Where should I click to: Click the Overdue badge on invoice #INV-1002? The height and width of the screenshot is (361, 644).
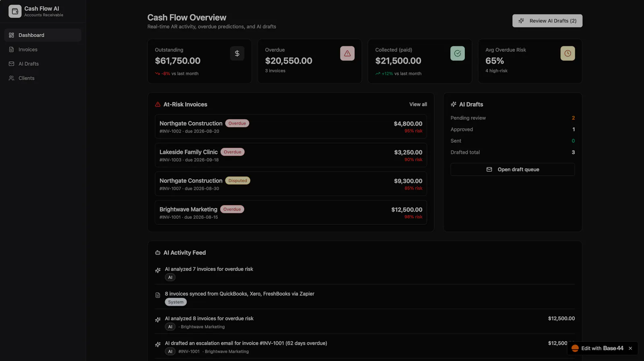237,123
